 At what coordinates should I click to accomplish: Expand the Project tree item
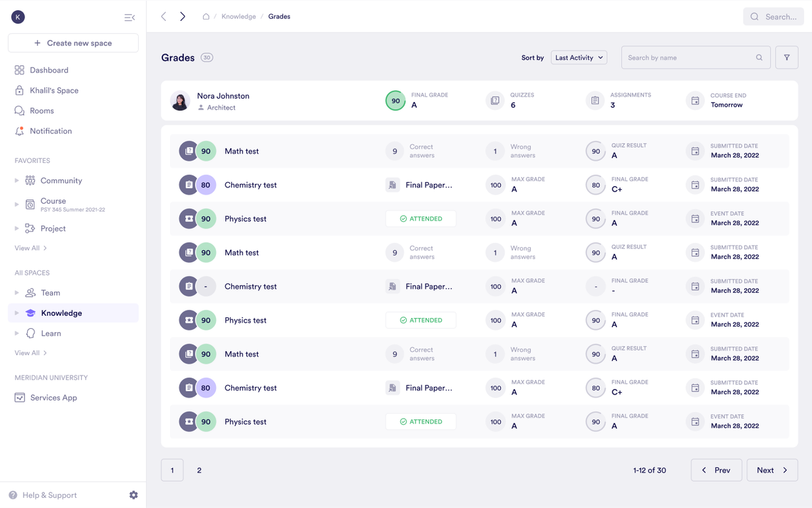point(17,229)
